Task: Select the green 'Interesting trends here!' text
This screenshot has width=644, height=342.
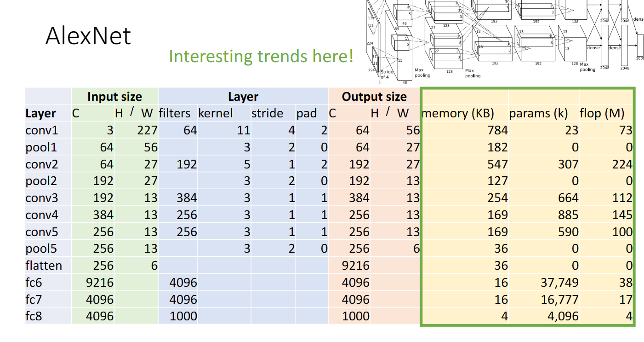Action: point(261,56)
